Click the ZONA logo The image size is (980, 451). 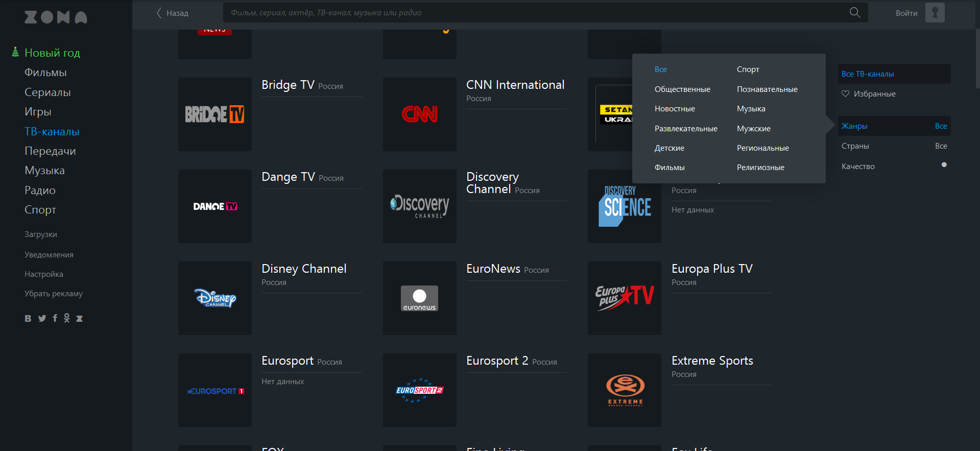(56, 17)
